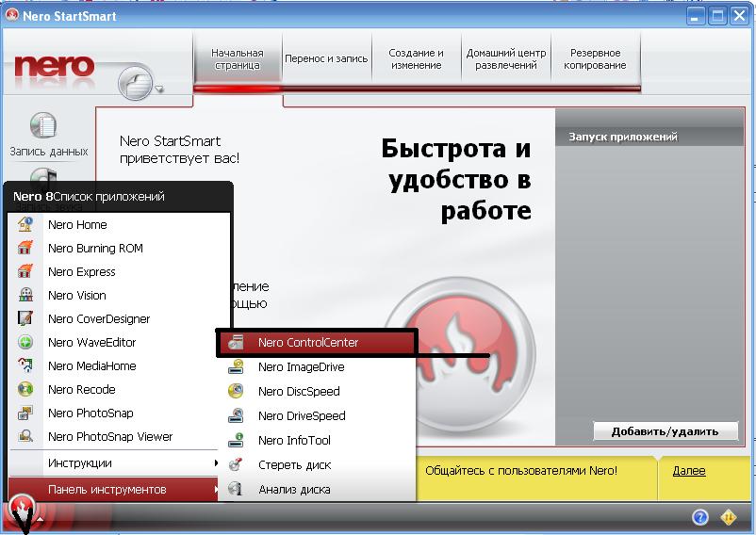The width and height of the screenshot is (756, 535).
Task: Click the Nero DiscSpeed icon
Action: 238,392
